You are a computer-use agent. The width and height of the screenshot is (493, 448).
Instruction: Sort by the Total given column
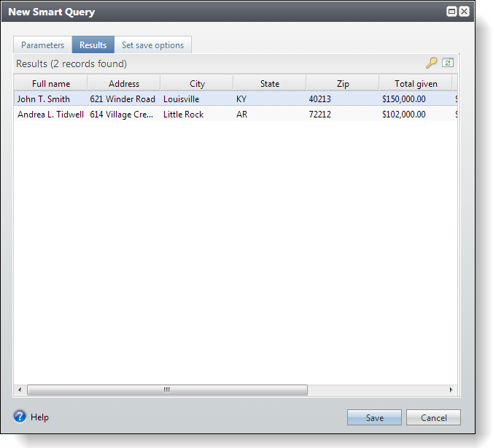416,84
